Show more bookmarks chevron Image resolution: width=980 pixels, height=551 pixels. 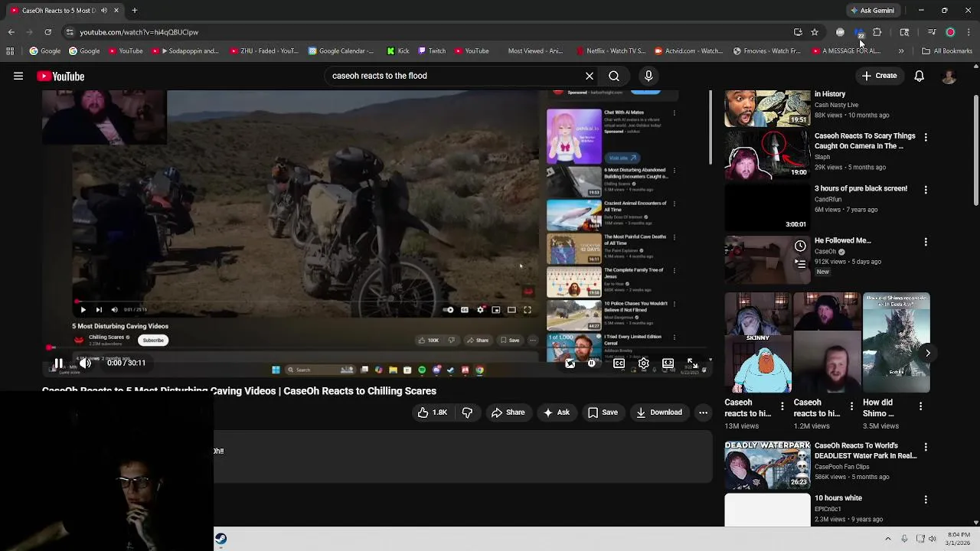click(901, 51)
